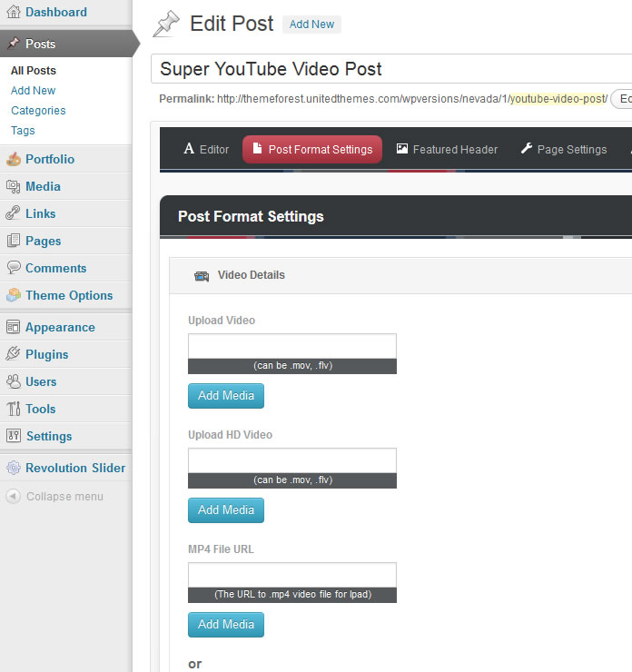
Task: Click the Plugins plug icon
Action: pyautogui.click(x=13, y=355)
